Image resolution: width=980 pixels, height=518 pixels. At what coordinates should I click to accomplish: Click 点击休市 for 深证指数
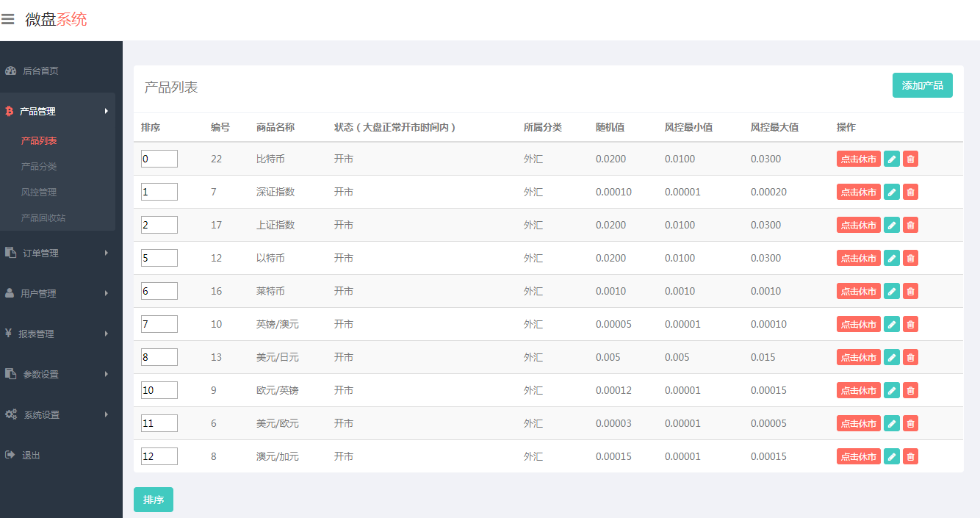[x=858, y=192]
